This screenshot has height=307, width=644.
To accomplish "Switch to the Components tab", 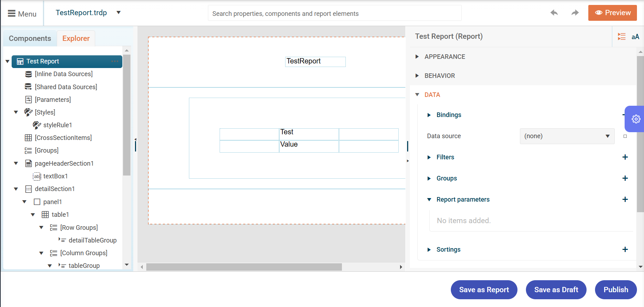I will click(x=30, y=38).
